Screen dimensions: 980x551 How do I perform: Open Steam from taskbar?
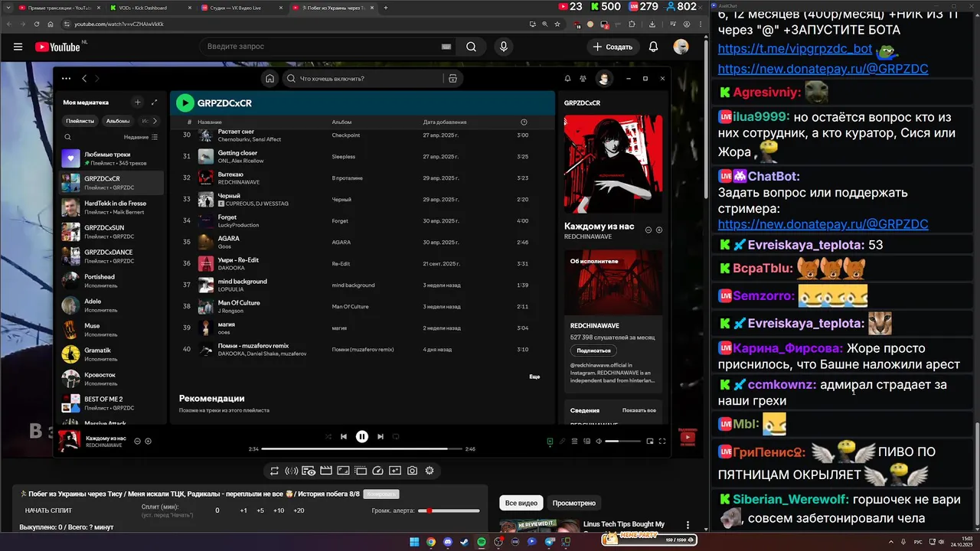(x=465, y=542)
